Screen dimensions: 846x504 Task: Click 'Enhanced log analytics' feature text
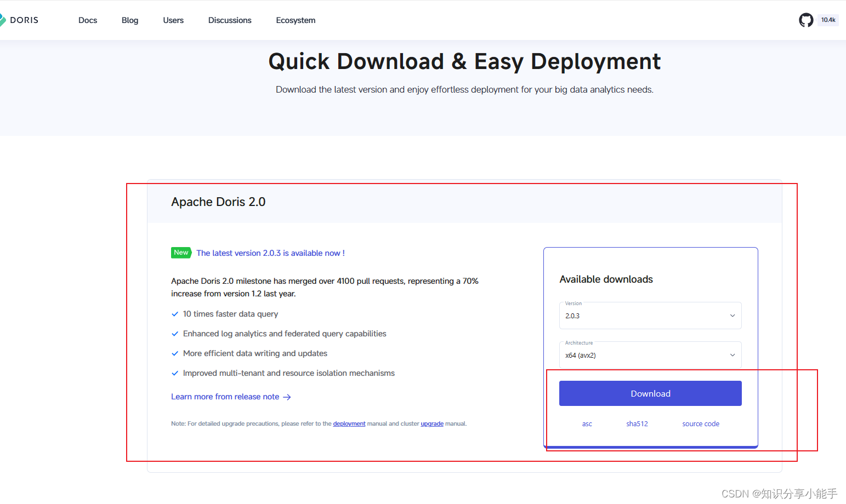point(285,334)
